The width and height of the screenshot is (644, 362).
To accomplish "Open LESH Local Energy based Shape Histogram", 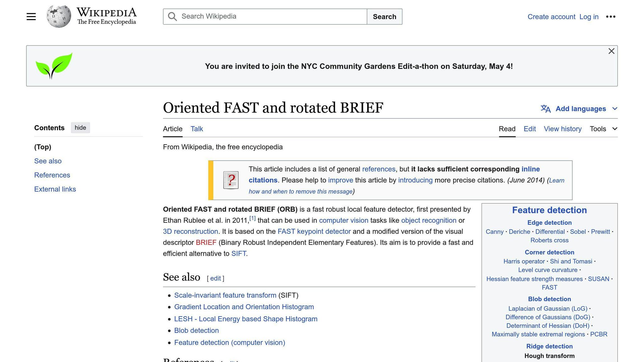I will pyautogui.click(x=246, y=319).
